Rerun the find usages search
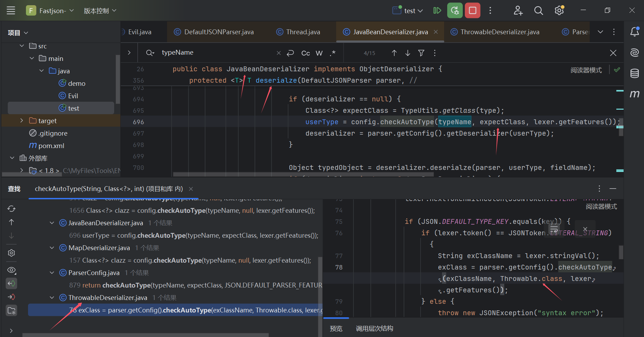Image resolution: width=644 pixels, height=337 pixels. [x=11, y=209]
